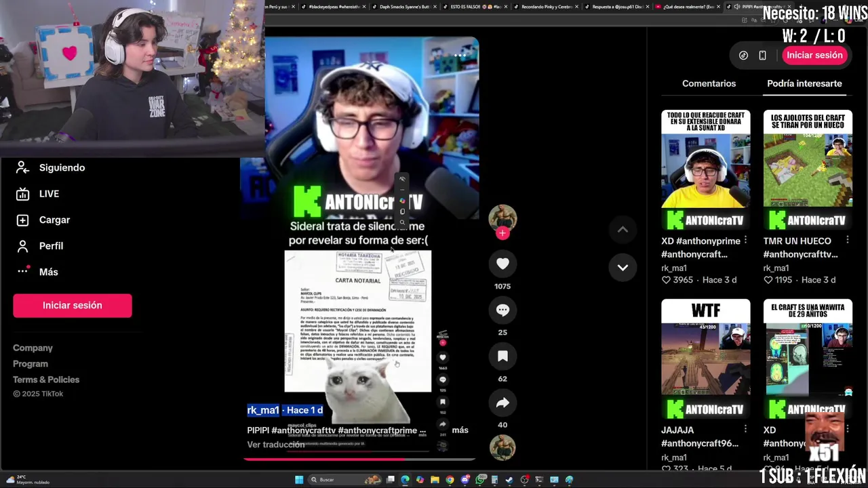This screenshot has width=868, height=488.
Task: Go to next video with down chevron
Action: click(623, 267)
